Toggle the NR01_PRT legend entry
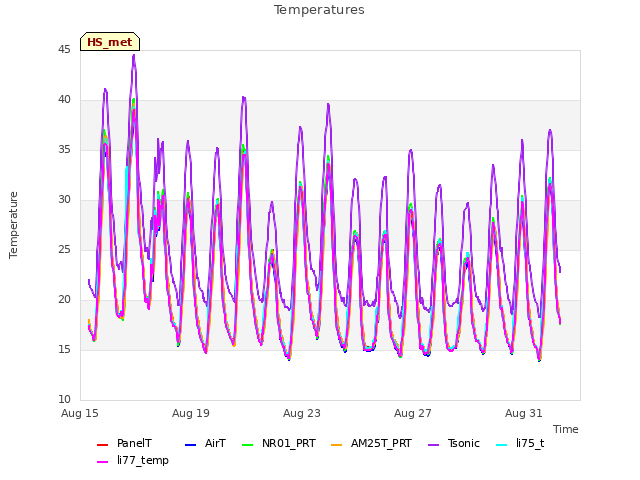Screen dimensions: 640x480 coord(278,444)
